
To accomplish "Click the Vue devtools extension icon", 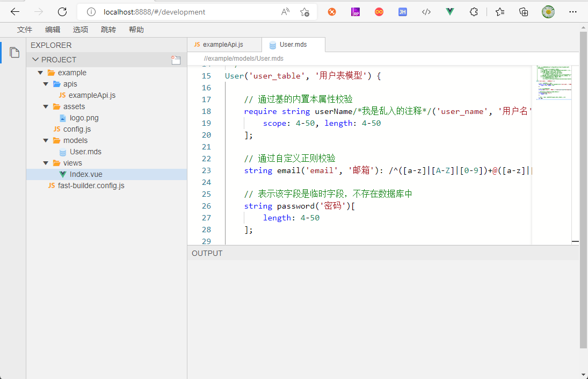I will (x=450, y=12).
